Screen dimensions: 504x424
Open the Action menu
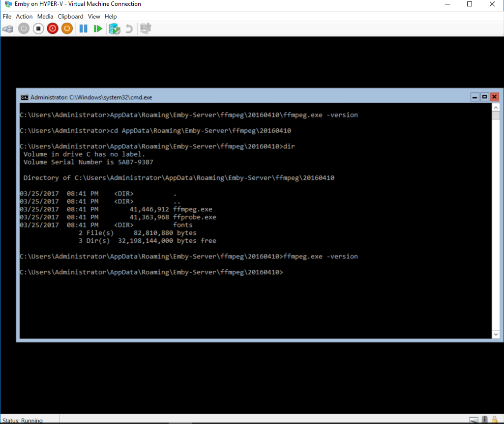[24, 16]
